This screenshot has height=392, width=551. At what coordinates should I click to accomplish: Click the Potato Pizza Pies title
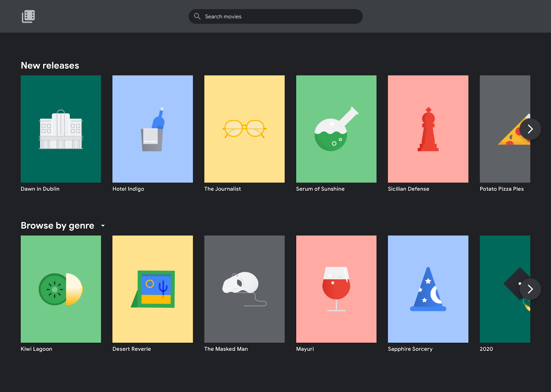click(x=501, y=189)
